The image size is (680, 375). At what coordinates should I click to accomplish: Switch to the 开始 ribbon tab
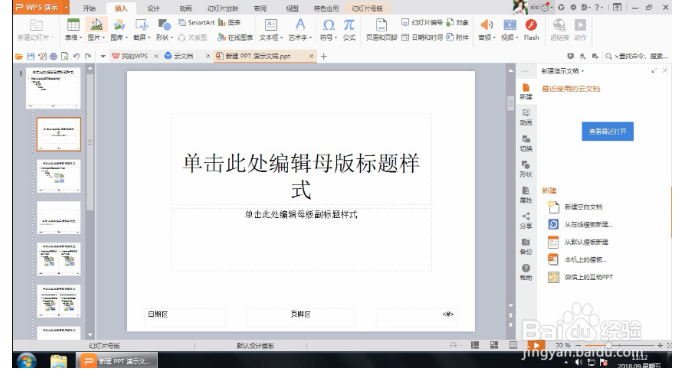click(89, 8)
